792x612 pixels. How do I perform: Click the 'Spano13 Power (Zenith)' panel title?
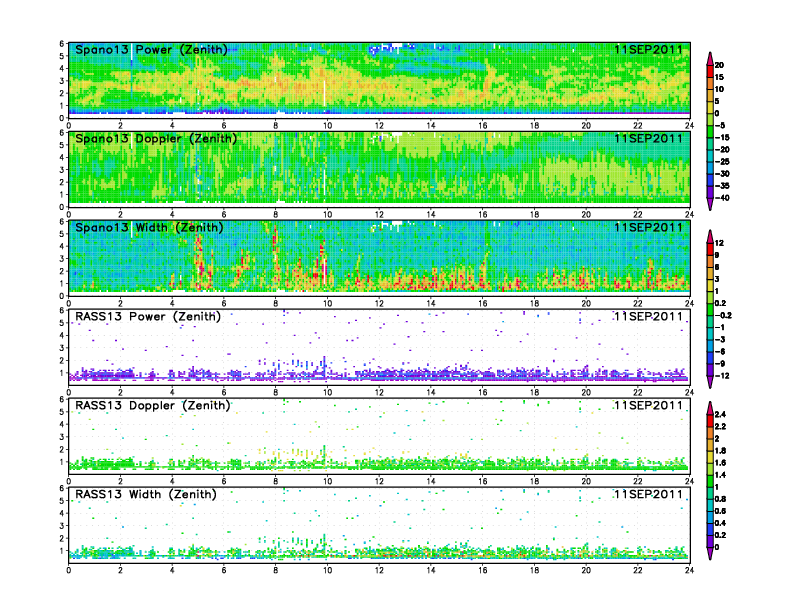click(151, 50)
